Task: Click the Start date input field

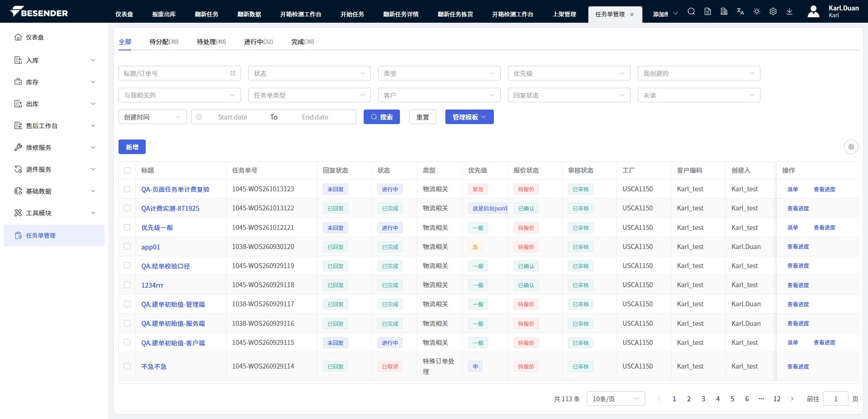Action: point(232,117)
